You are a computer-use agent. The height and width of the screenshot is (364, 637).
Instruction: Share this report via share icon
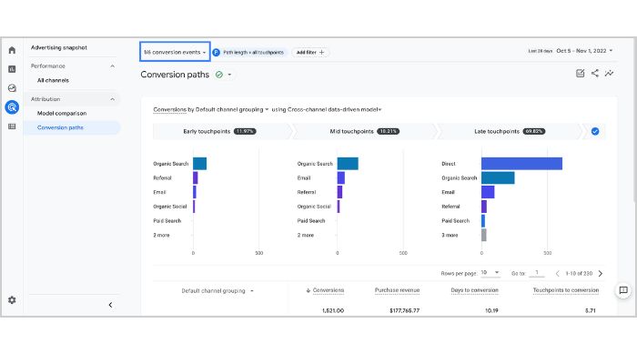coord(595,73)
